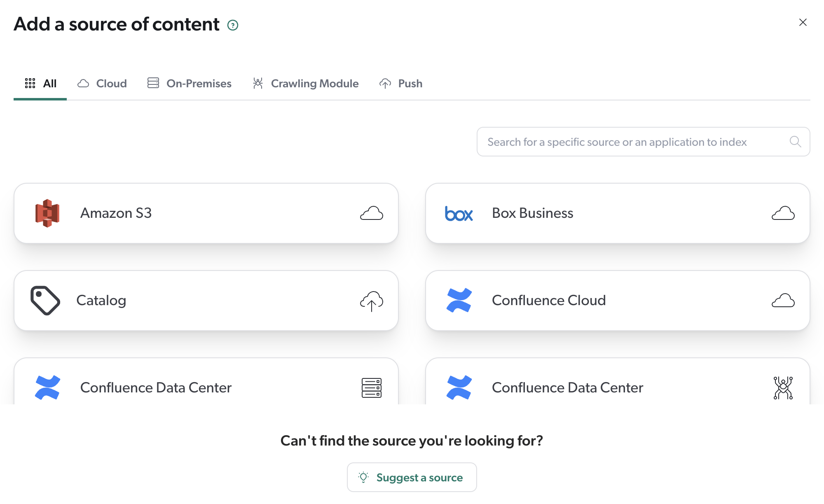Click the Box logo icon

(x=458, y=213)
